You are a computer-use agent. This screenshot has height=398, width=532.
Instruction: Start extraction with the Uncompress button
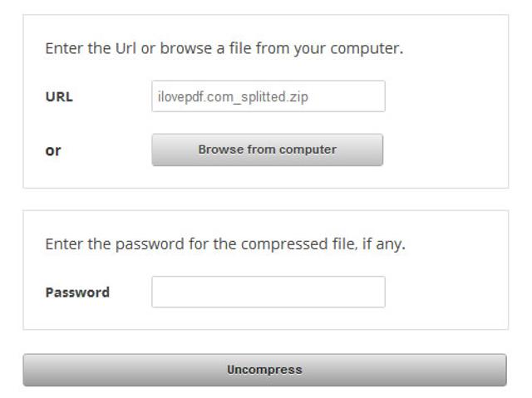(264, 370)
